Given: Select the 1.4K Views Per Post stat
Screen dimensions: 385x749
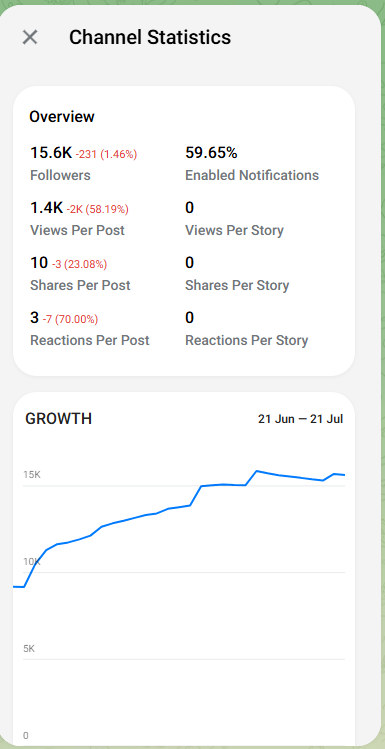Looking at the screenshot, I should pos(79,219).
